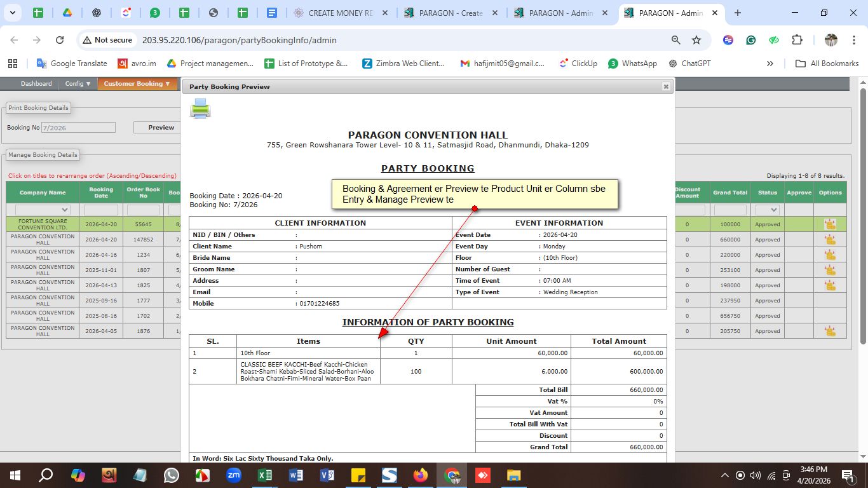The width and height of the screenshot is (868, 488).
Task: Sort the table by Grand Total
Action: [x=730, y=193]
